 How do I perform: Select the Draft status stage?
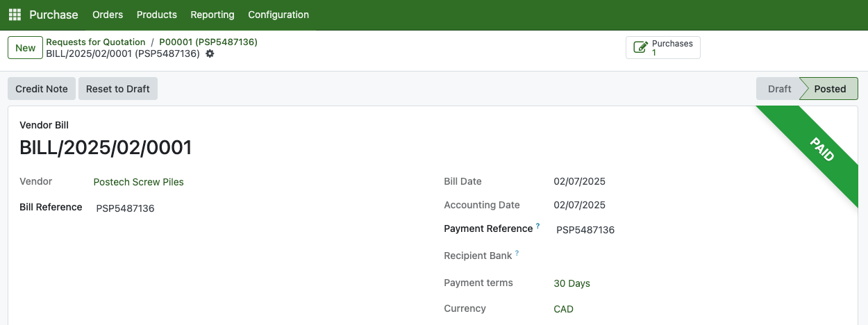[779, 89]
